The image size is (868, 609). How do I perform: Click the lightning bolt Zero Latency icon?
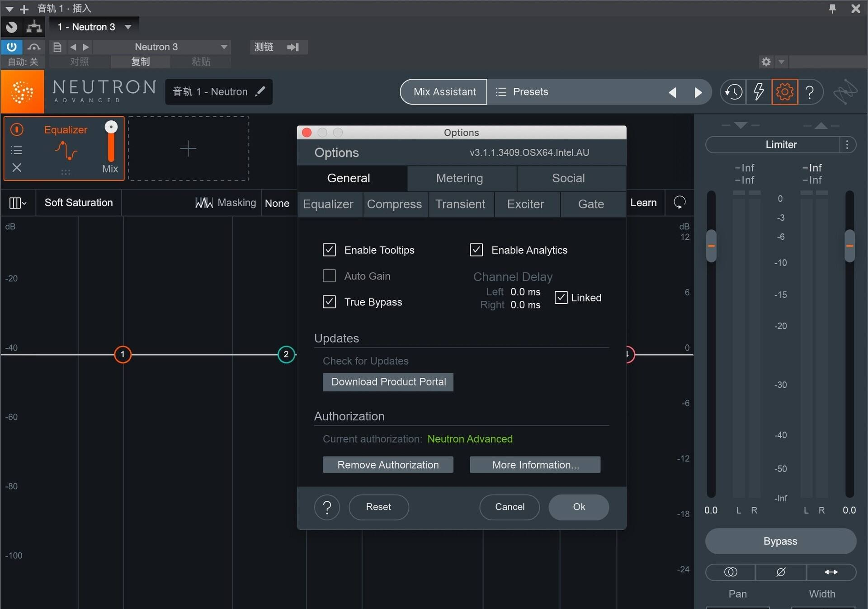pyautogui.click(x=759, y=92)
